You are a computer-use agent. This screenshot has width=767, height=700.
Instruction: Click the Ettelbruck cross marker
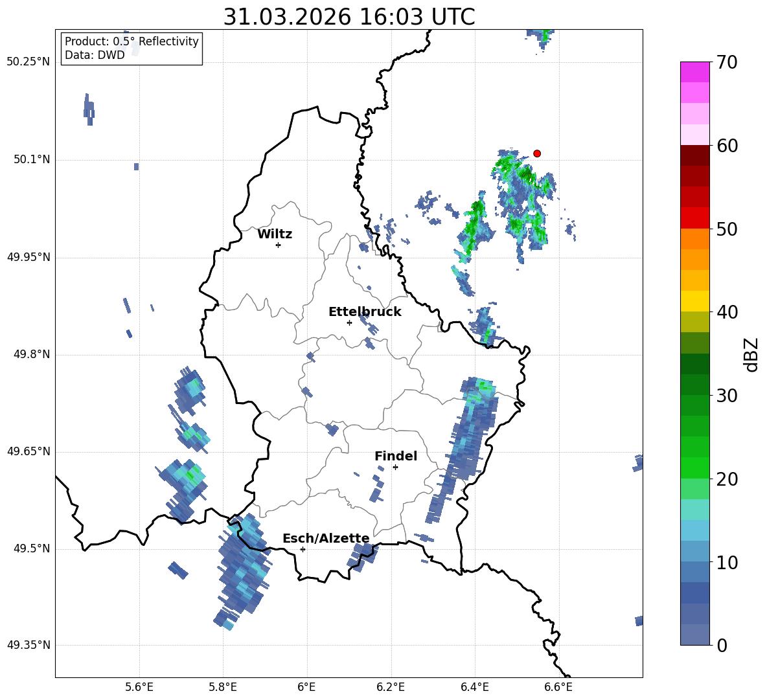click(x=349, y=322)
